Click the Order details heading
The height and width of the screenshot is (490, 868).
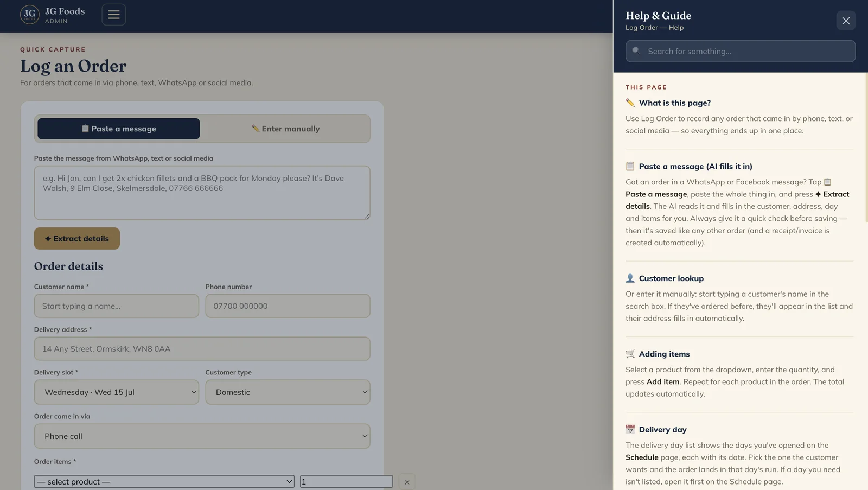68,266
